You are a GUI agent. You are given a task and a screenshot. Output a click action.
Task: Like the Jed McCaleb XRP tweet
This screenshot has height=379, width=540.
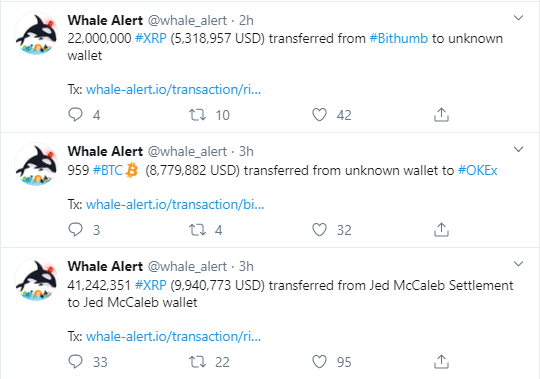coord(319,361)
